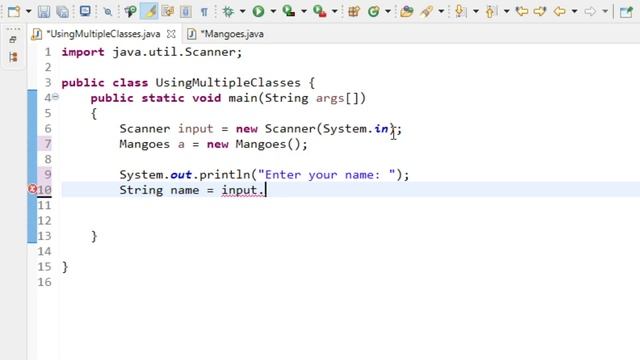
Task: Click the 'Scanner input' declaration text
Action: tap(167, 129)
